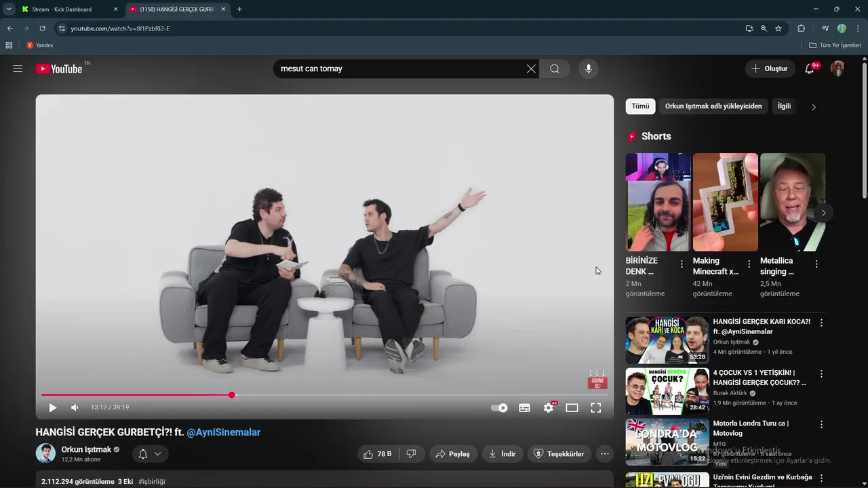Open the @AyniSinemalar channel link

[x=224, y=432]
